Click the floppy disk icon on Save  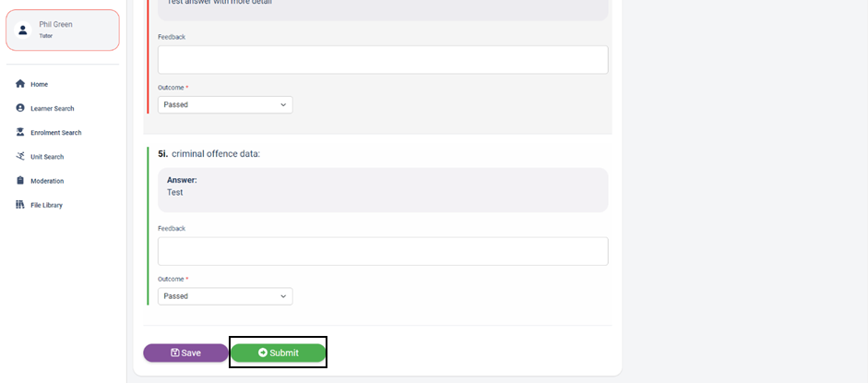(x=175, y=353)
